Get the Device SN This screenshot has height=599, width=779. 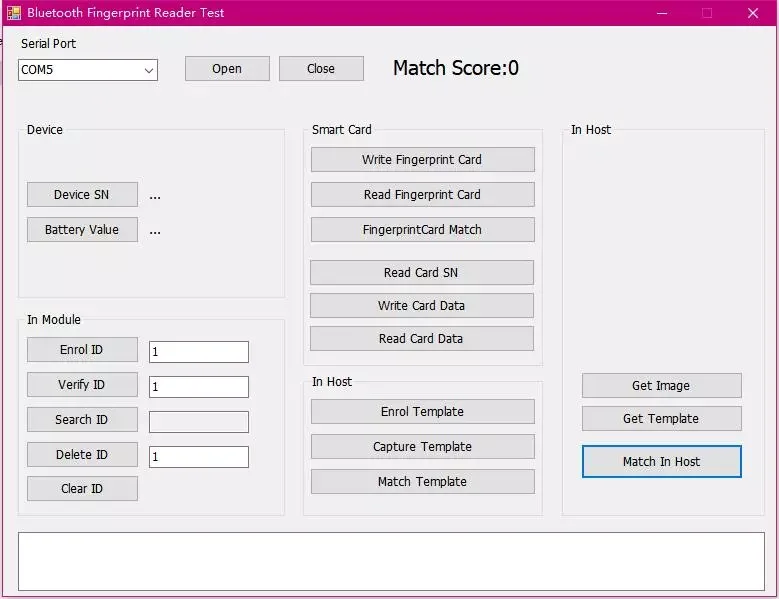tap(82, 195)
